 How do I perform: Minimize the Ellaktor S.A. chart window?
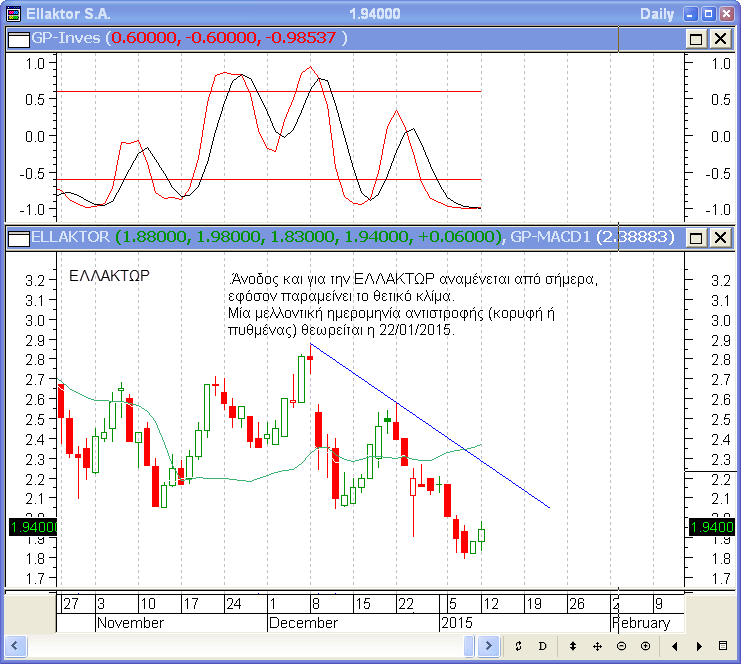click(690, 14)
